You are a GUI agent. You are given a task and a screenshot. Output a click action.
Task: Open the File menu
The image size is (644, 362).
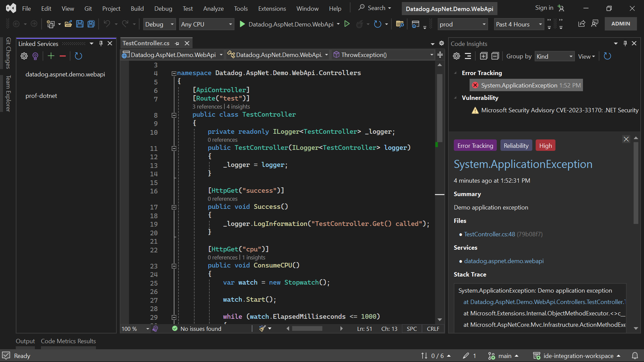[26, 8]
